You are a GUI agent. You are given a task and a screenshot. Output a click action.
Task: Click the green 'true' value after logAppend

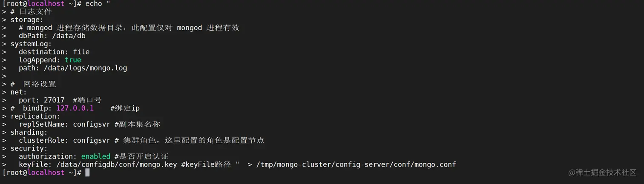pyautogui.click(x=73, y=60)
